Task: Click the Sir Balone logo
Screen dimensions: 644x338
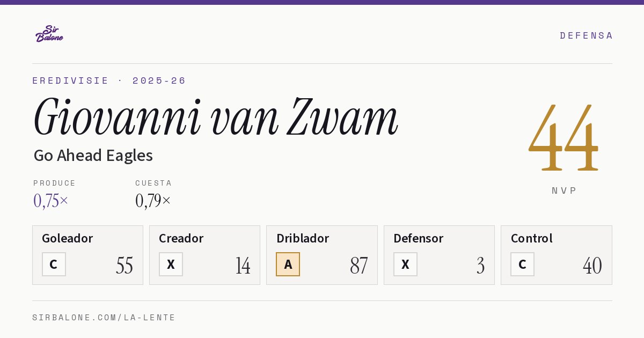Action: tap(49, 33)
